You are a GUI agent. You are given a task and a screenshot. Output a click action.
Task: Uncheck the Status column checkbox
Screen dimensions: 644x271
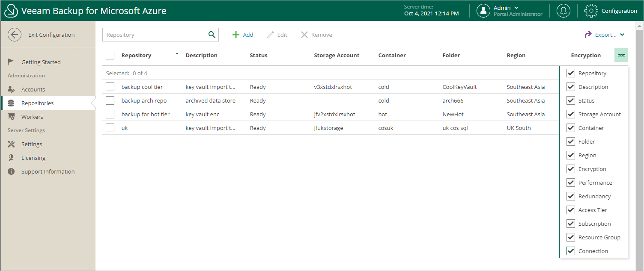[571, 100]
